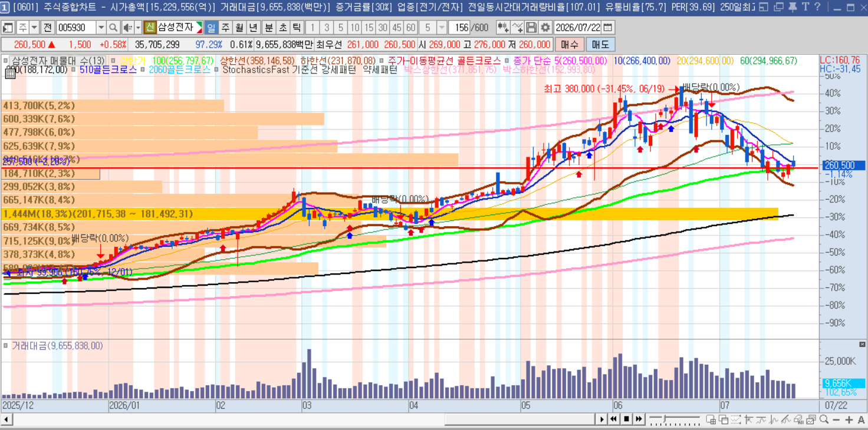Switch chart to minute (분) period
Image resolution: width=868 pixels, height=430 pixels.
point(268,28)
